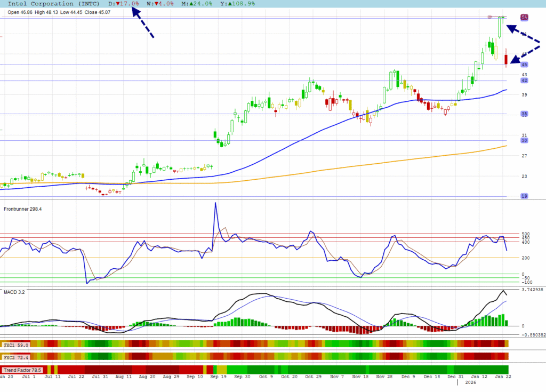Select the 42 price level marker
Image resolution: width=546 pixels, height=392 pixels.
pos(524,81)
